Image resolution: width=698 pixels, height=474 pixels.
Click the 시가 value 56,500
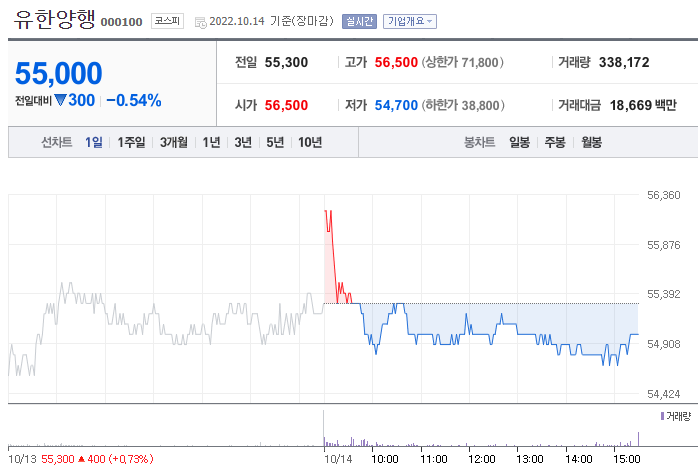(x=286, y=105)
